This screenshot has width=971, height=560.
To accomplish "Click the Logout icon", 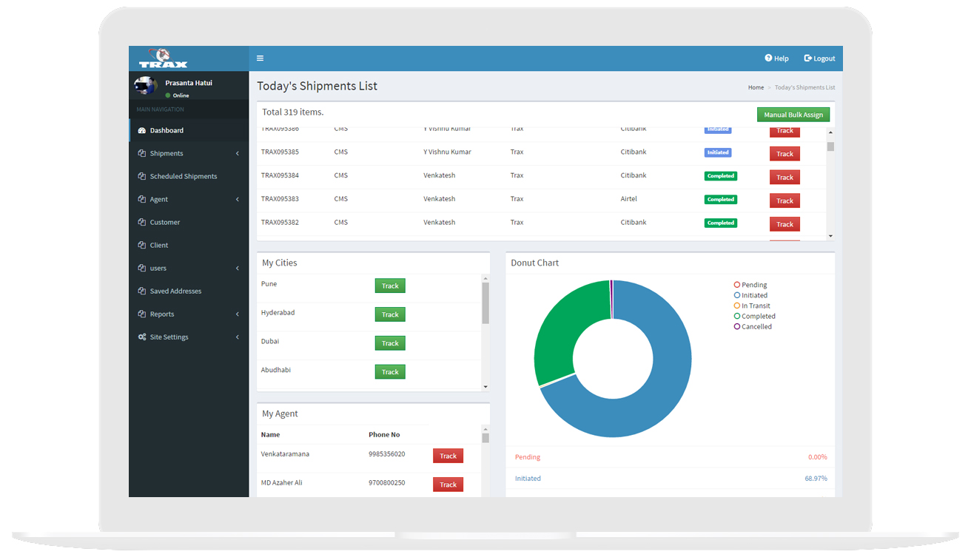I will [x=807, y=58].
